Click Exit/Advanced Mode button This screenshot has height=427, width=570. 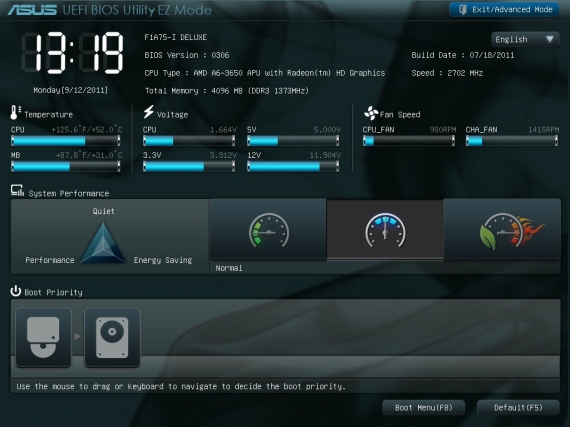(504, 9)
